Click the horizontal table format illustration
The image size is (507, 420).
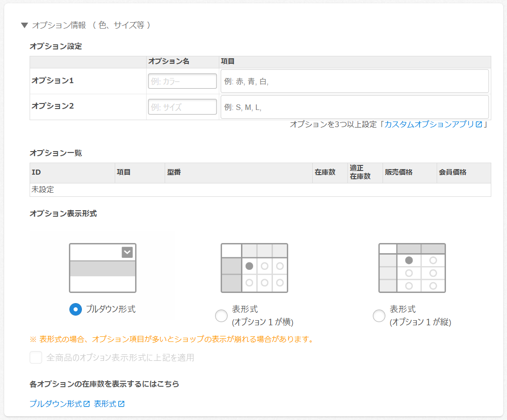[254, 268]
